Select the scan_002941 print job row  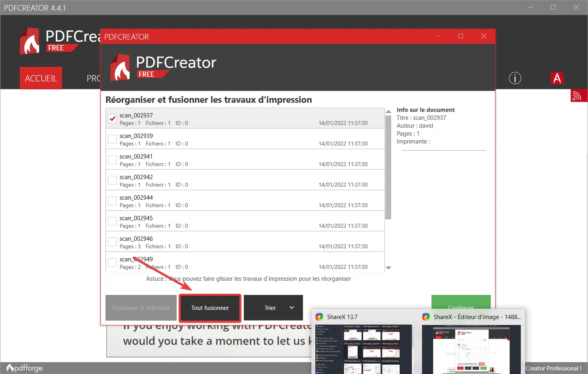pos(245,159)
